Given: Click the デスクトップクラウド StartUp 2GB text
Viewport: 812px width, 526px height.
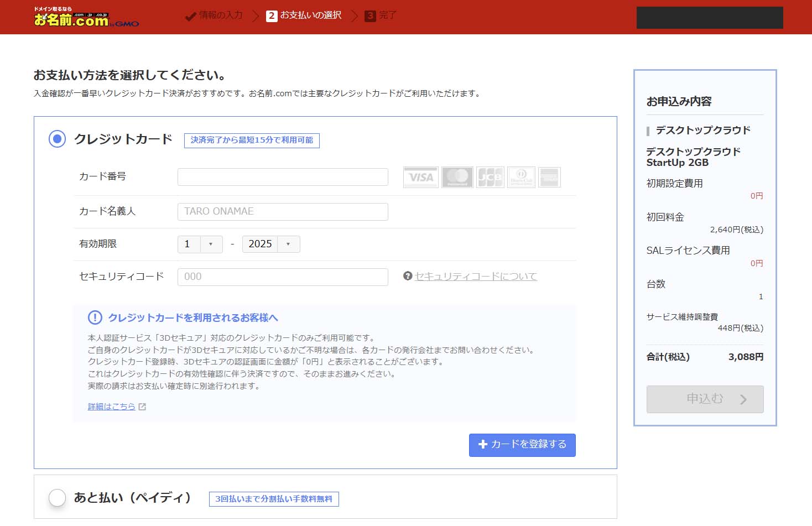Looking at the screenshot, I should [x=693, y=157].
